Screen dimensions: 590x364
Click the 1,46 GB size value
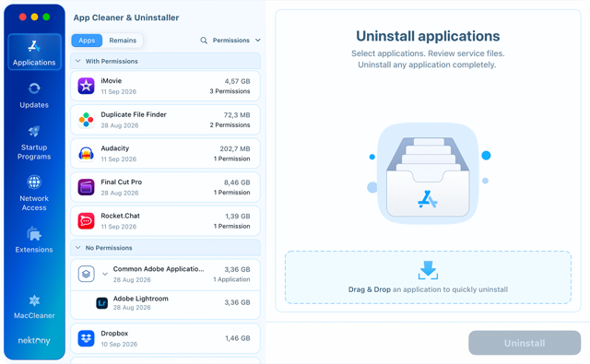point(238,338)
